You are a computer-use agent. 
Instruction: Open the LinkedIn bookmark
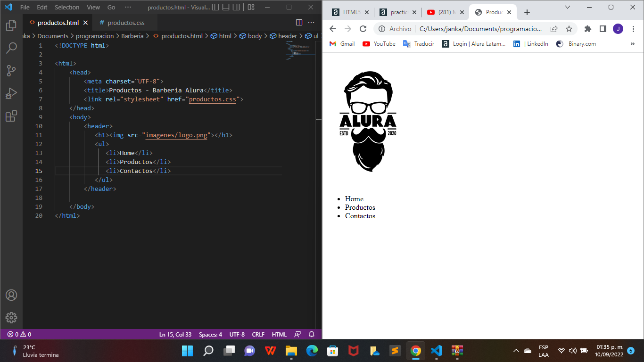point(531,44)
